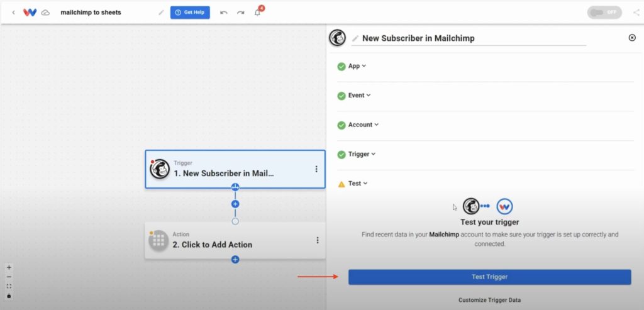
Task: Click the W logo above Test your trigger
Action: [x=505, y=206]
